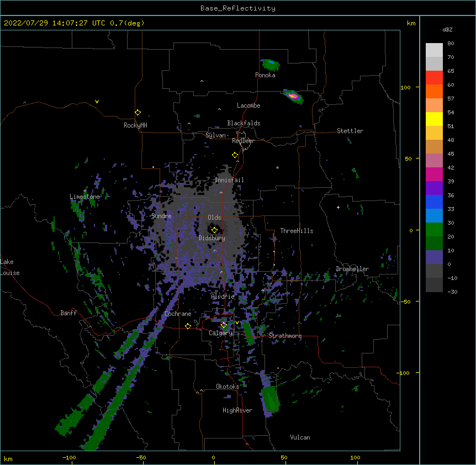Click the Ponoka city label

click(x=265, y=75)
